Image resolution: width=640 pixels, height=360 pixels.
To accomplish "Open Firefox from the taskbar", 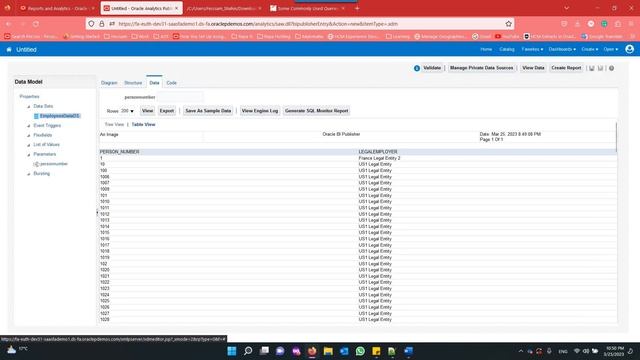I will click(x=312, y=351).
